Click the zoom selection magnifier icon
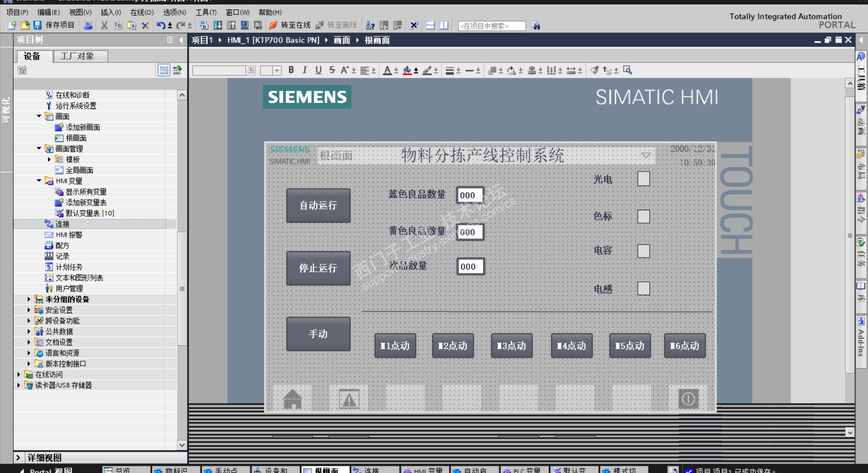This screenshot has height=473, width=868. pyautogui.click(x=627, y=70)
